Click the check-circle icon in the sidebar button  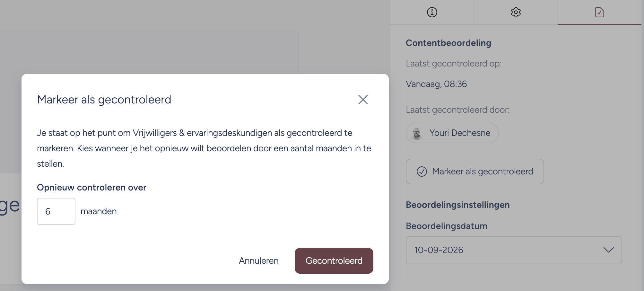(422, 172)
